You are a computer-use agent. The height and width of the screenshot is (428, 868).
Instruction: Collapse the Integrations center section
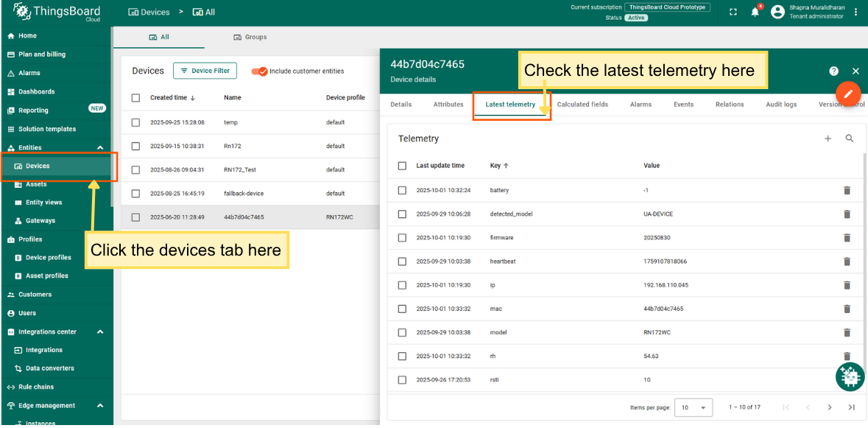(x=100, y=332)
